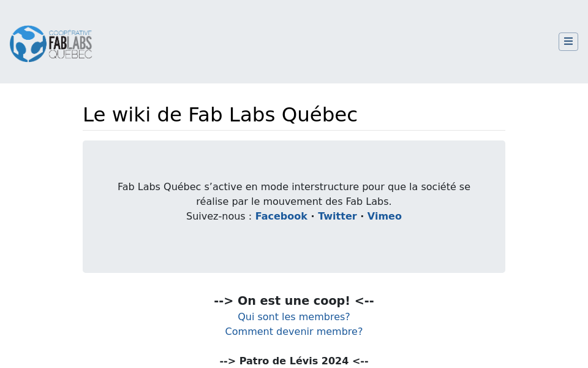The height and width of the screenshot is (368, 588).
Task: Click the three-line menu toggle icon
Action: coord(568,41)
